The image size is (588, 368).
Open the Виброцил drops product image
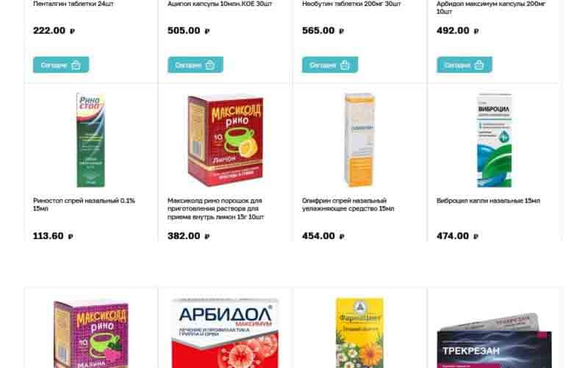coord(494,140)
